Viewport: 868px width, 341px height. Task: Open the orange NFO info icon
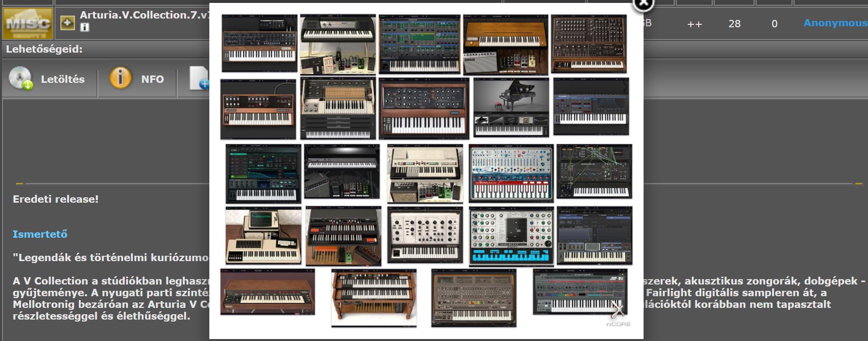(120, 78)
